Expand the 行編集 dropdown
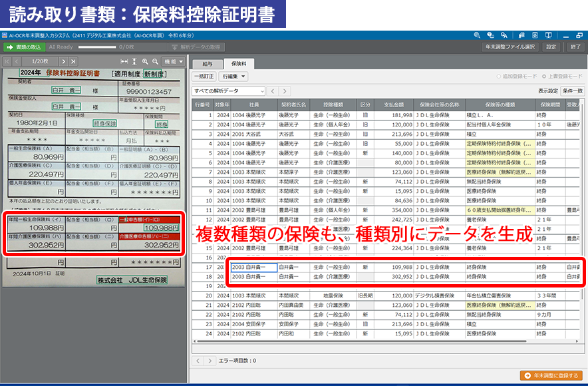588x386 pixels. click(x=234, y=77)
